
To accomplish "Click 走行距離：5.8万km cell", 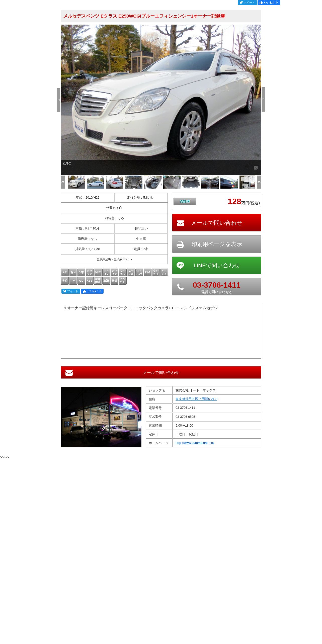I will coord(141,198).
